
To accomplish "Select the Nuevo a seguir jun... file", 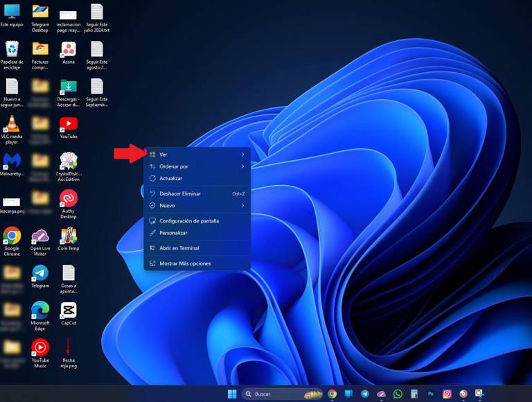I will tap(12, 93).
